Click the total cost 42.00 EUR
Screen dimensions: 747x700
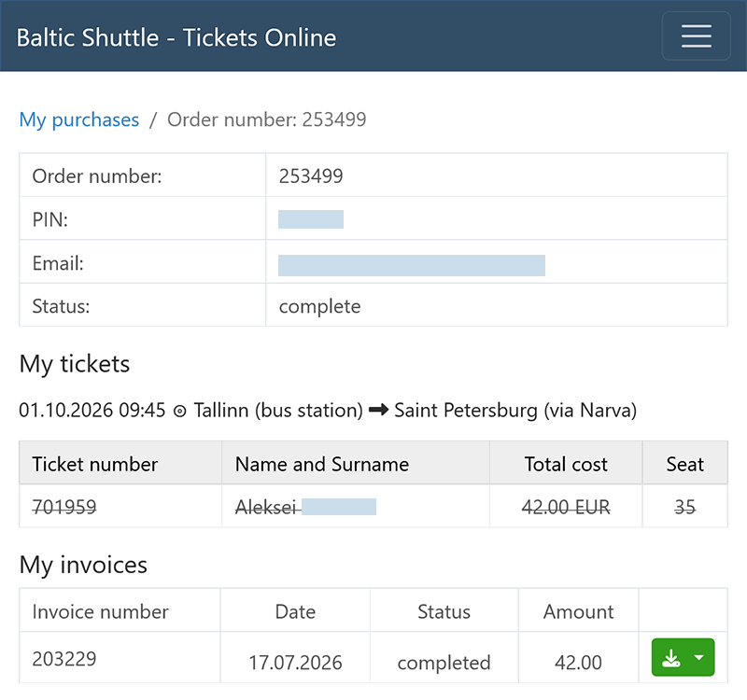(566, 507)
